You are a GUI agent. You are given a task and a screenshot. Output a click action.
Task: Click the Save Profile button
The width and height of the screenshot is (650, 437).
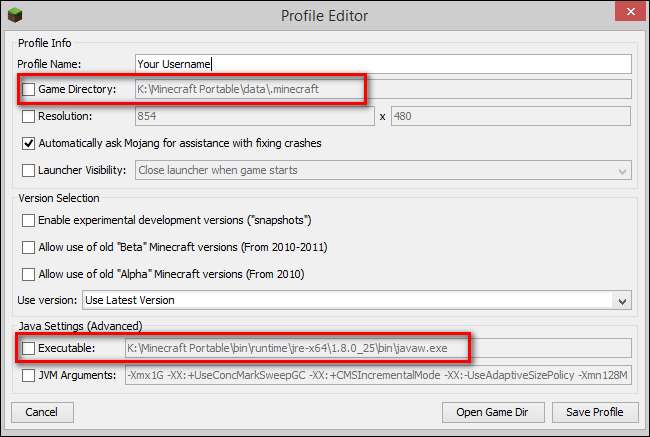coord(594,411)
